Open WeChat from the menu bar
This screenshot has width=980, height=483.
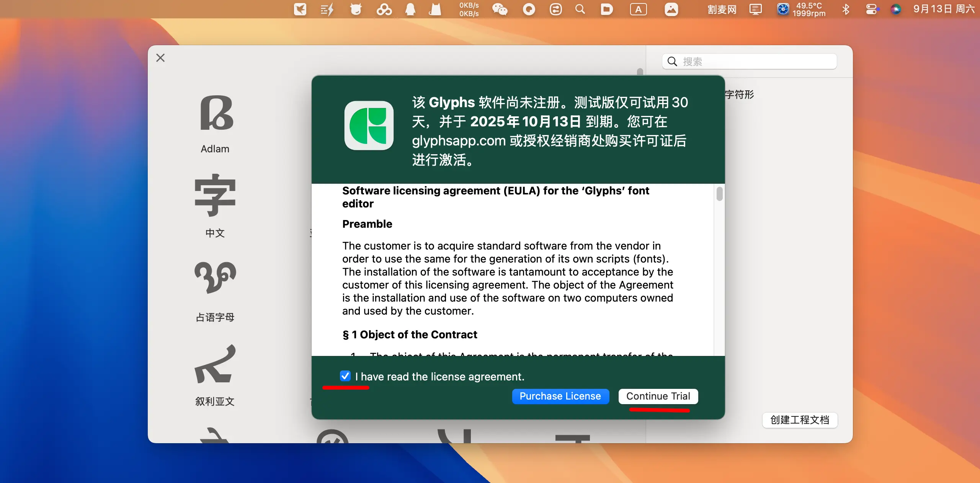(x=500, y=9)
